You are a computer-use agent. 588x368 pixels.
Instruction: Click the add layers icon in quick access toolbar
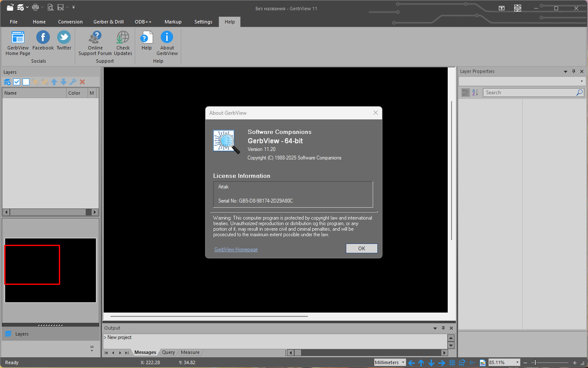tap(20, 7)
